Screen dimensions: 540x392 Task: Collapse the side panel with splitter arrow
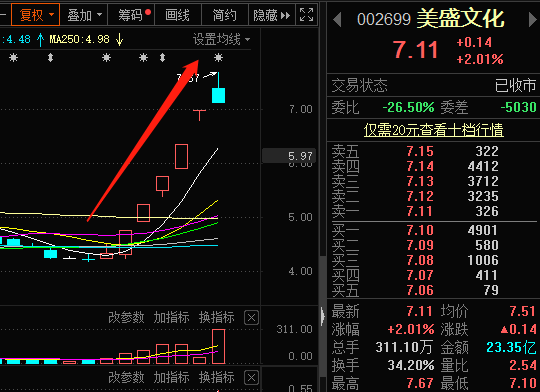click(322, 316)
